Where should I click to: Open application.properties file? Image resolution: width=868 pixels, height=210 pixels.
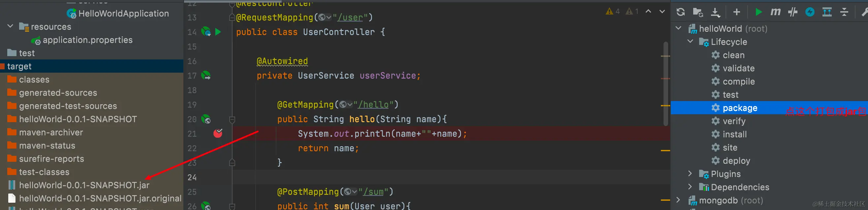(82, 40)
